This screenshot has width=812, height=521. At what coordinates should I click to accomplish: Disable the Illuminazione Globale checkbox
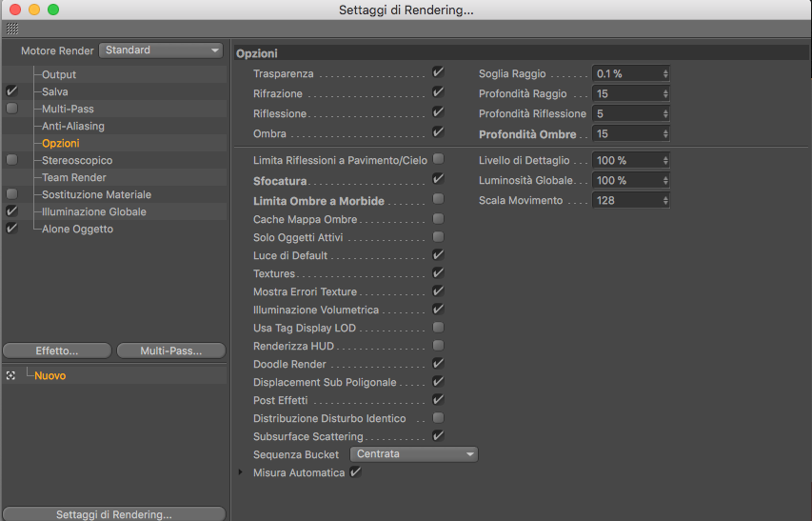[x=12, y=210]
